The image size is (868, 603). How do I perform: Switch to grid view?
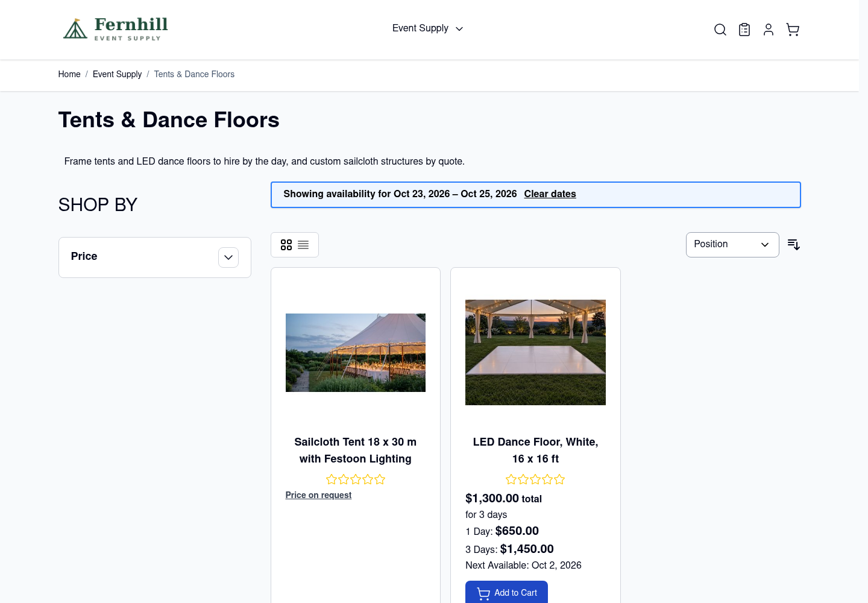click(286, 245)
